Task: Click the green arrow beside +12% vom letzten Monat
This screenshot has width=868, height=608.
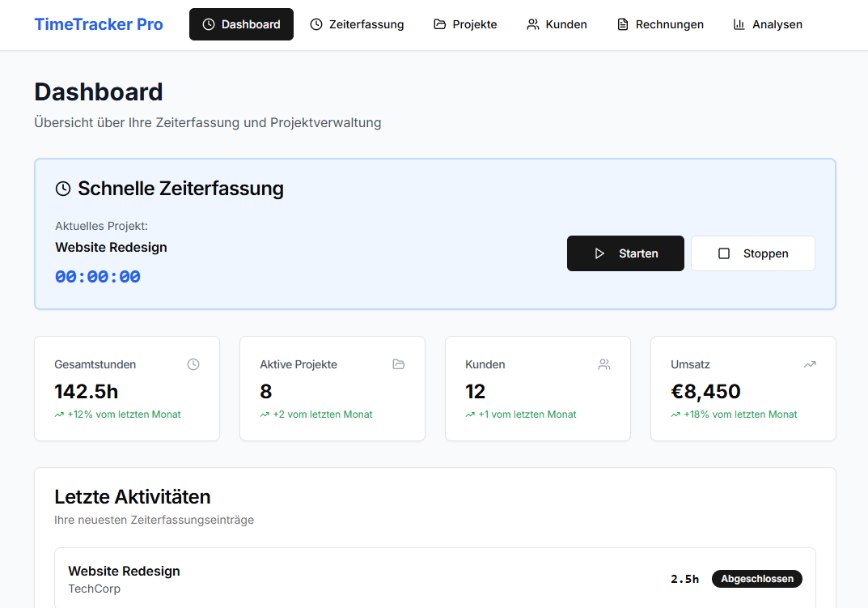Action: coord(59,415)
